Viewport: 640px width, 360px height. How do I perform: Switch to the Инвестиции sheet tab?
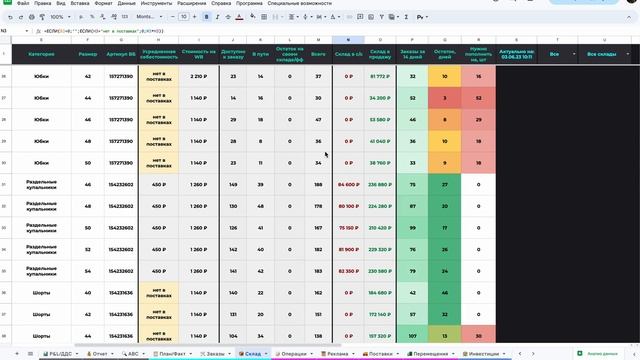click(x=483, y=354)
